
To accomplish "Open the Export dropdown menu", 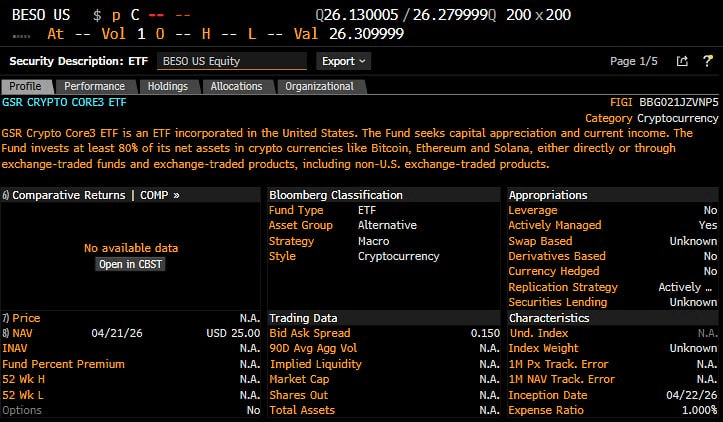I will [343, 61].
